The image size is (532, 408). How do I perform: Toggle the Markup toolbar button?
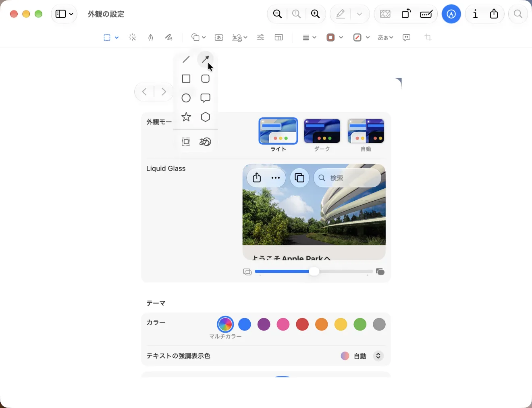pos(451,14)
